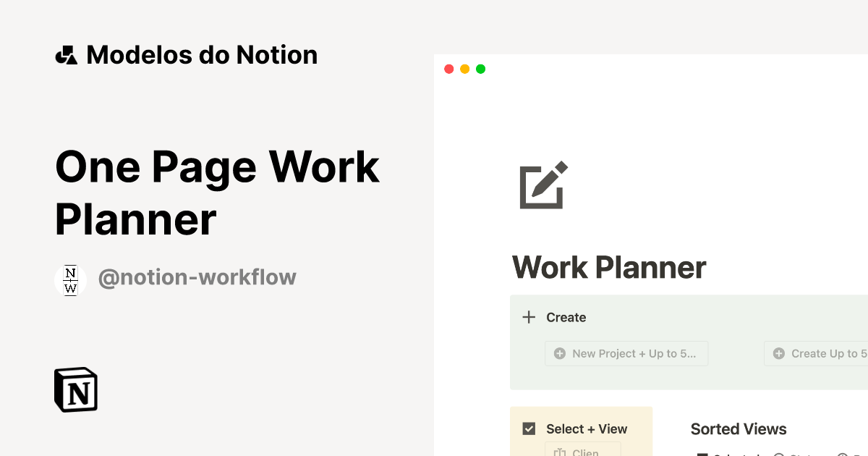Click the plus icon beside the Create heading
Image resolution: width=868 pixels, height=456 pixels.
529,317
